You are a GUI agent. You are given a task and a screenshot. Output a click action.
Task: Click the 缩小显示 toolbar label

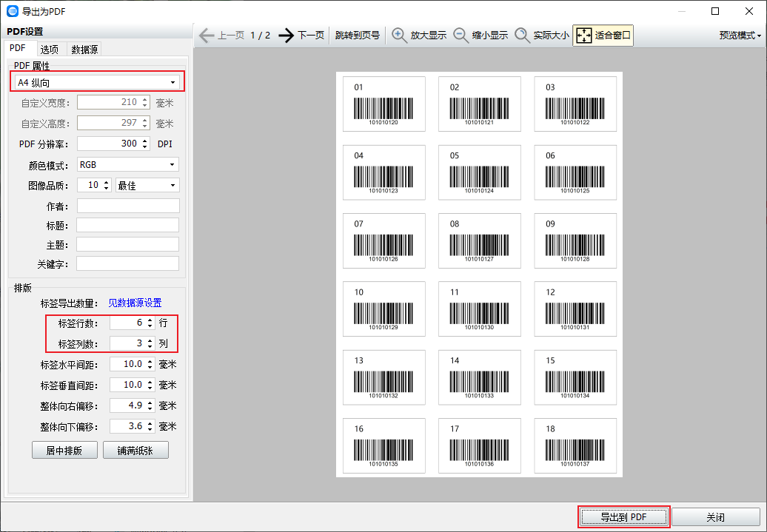coord(490,36)
